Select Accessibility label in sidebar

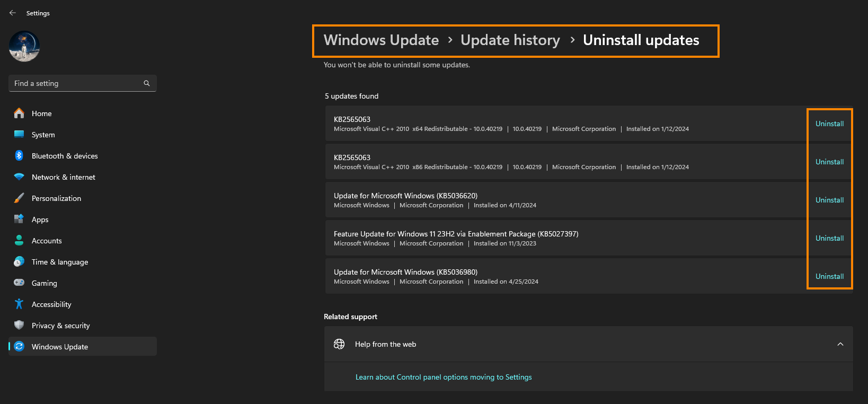(51, 304)
